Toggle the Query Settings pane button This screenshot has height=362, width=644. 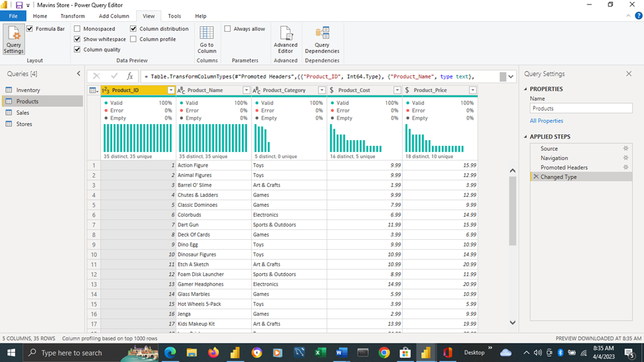14,39
